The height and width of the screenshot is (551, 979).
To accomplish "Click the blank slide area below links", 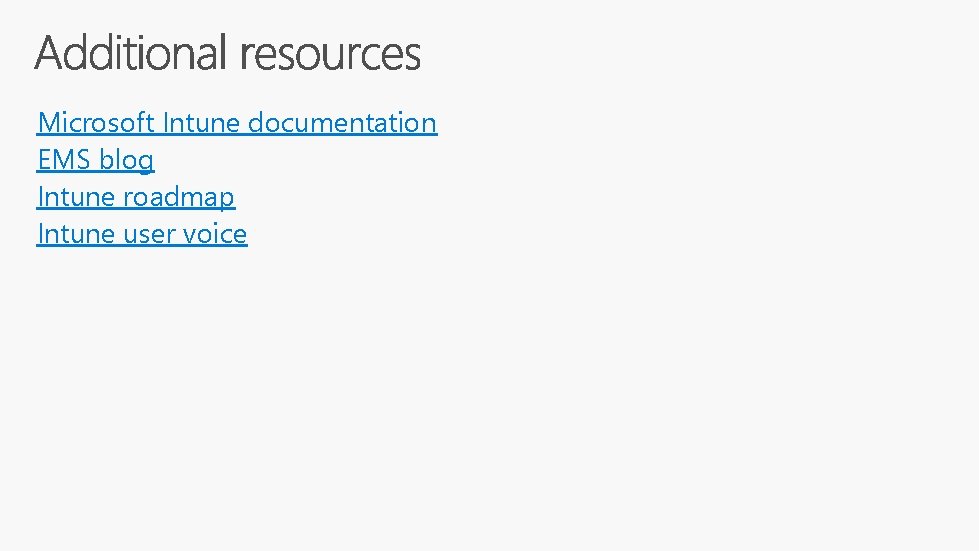I will (x=490, y=399).
